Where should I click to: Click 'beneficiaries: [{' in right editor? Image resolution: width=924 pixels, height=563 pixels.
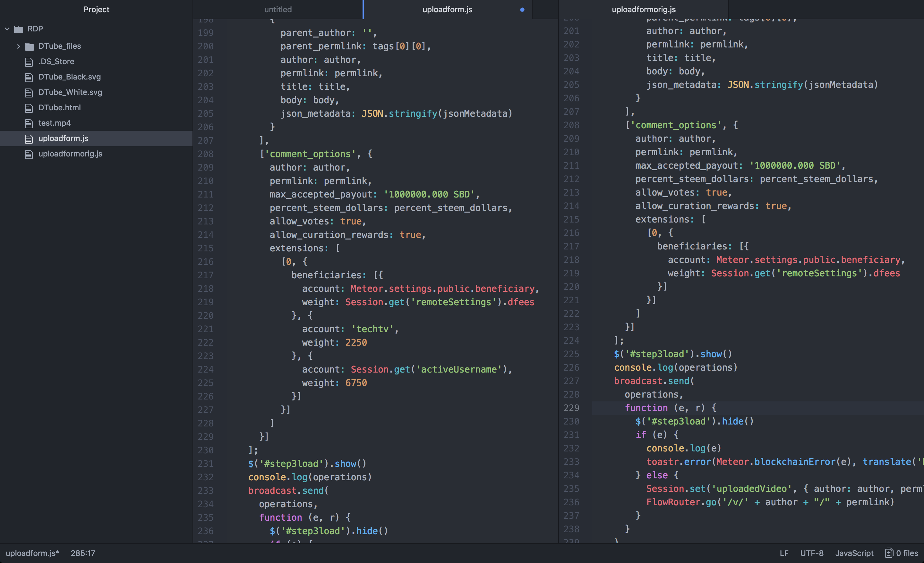[x=703, y=246]
